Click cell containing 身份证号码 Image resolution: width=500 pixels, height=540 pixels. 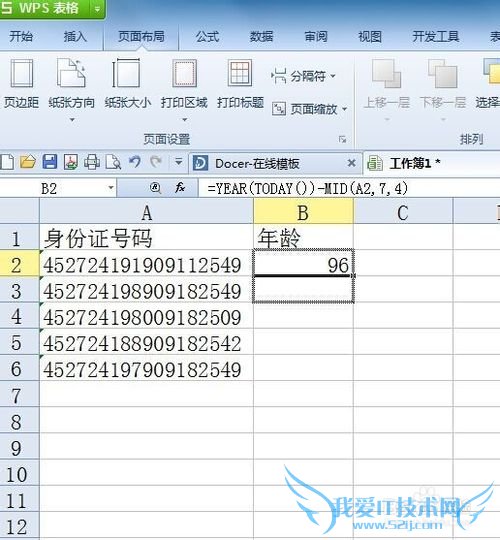(x=146, y=238)
